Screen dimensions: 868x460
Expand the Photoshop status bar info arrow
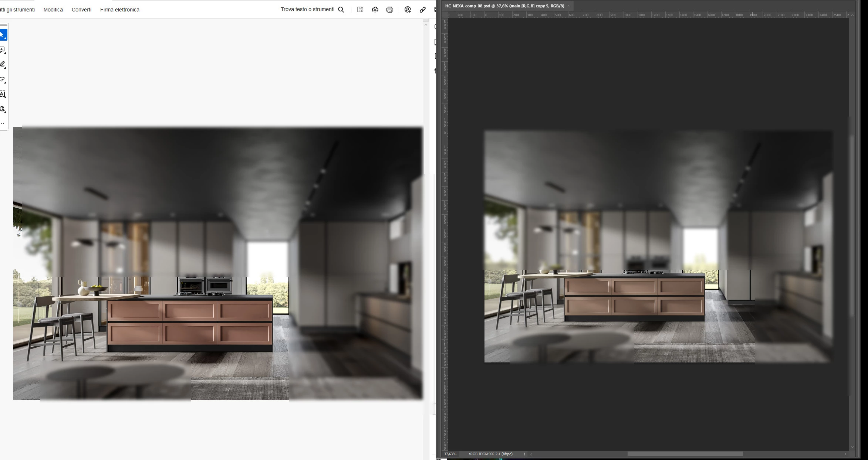tap(524, 454)
